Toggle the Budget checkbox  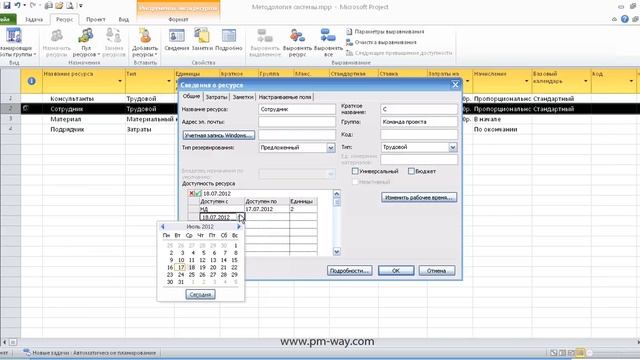(411, 171)
